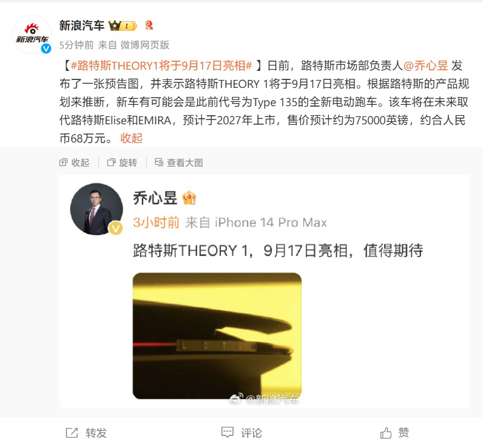Open the 5分钟前 post timestamp

(76, 45)
